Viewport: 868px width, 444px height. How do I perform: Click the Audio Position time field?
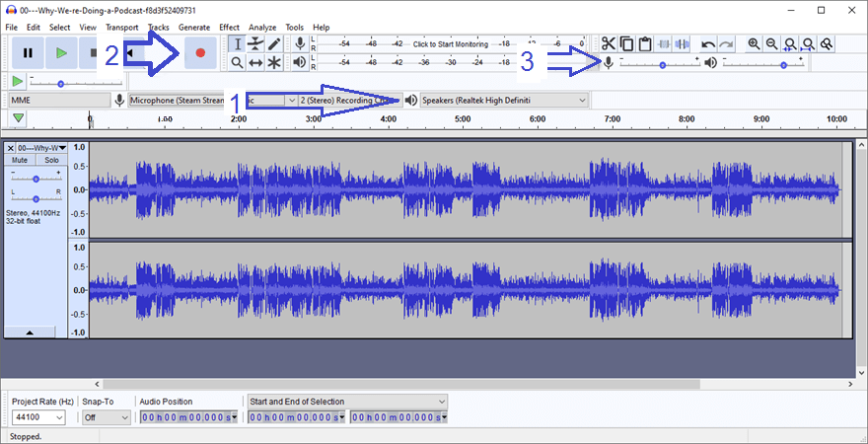click(x=188, y=417)
